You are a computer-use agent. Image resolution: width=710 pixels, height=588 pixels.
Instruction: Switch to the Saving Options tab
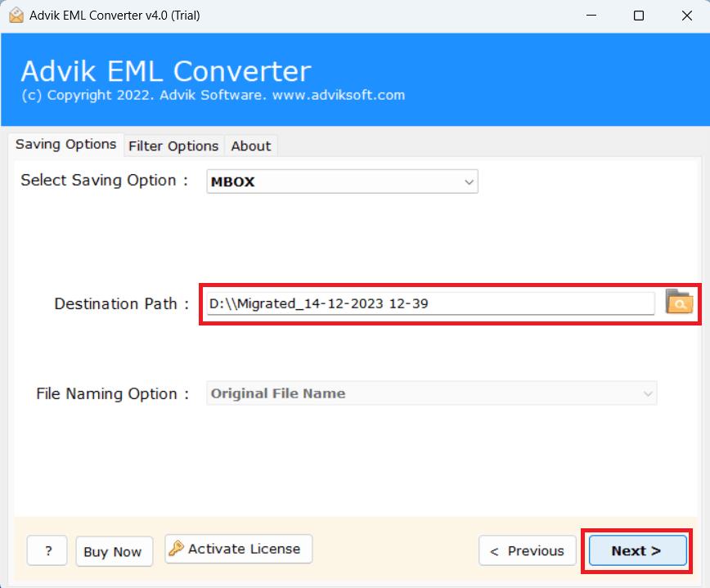point(66,145)
